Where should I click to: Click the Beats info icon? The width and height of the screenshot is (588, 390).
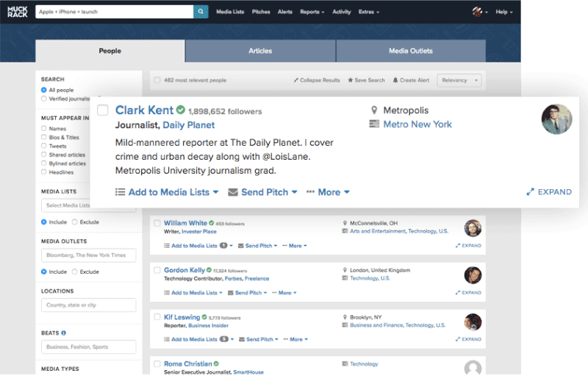pos(63,333)
